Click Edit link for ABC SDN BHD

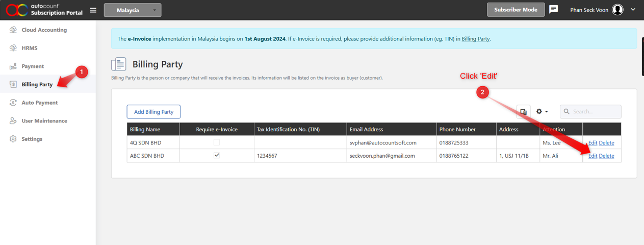point(593,156)
